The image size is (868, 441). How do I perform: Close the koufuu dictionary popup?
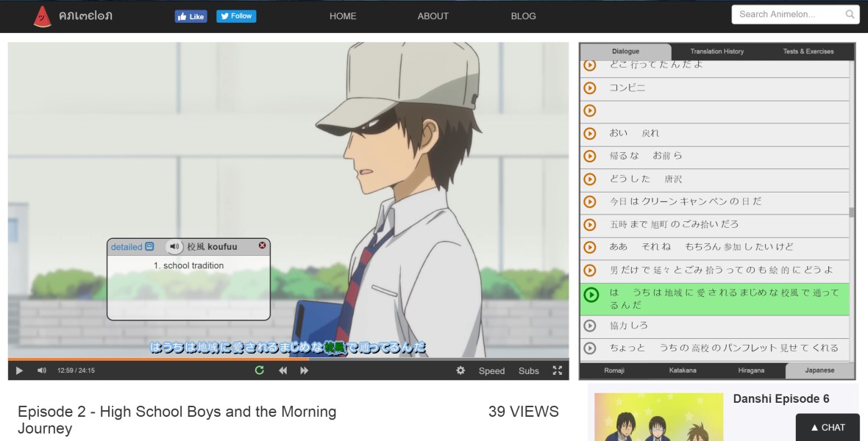pyautogui.click(x=263, y=245)
